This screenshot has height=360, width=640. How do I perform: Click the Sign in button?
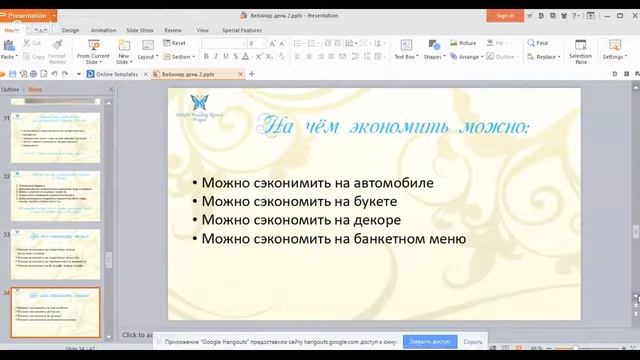pyautogui.click(x=505, y=16)
